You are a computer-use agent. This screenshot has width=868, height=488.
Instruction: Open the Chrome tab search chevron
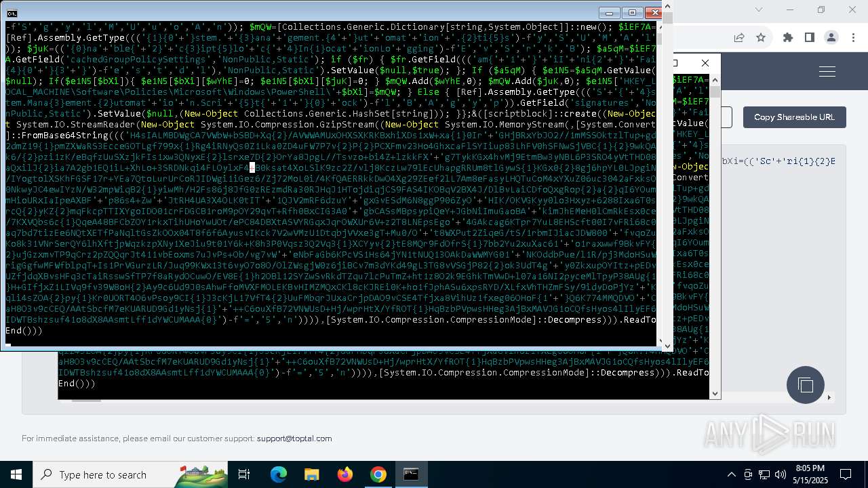point(759,9)
